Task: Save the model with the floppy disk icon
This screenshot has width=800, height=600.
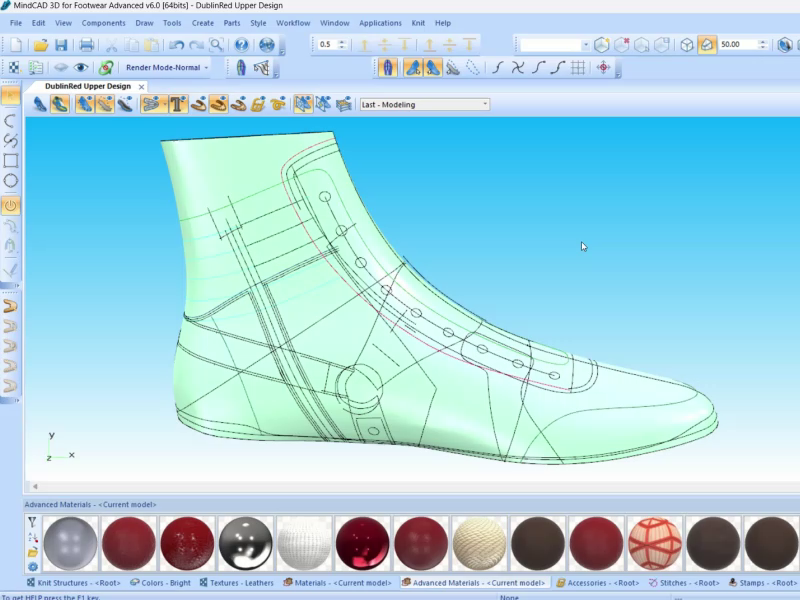Action: point(61,45)
